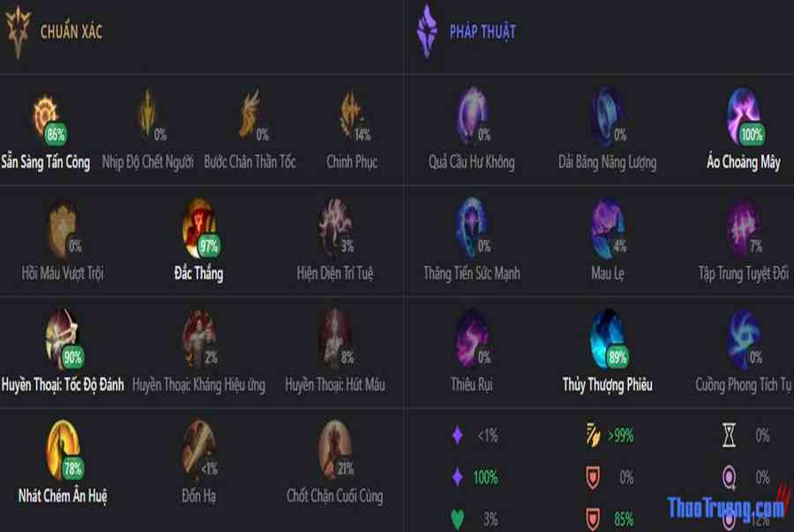Screen dimensions: 794x532
Task: Pick the Huyền Thoại: Tốc Độ Đánh icon
Action: point(63,339)
